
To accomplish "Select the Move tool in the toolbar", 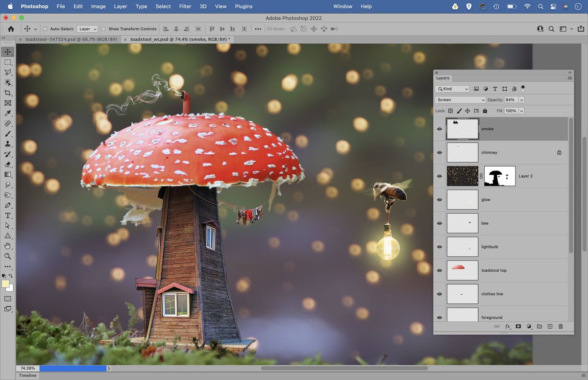I will tap(8, 52).
